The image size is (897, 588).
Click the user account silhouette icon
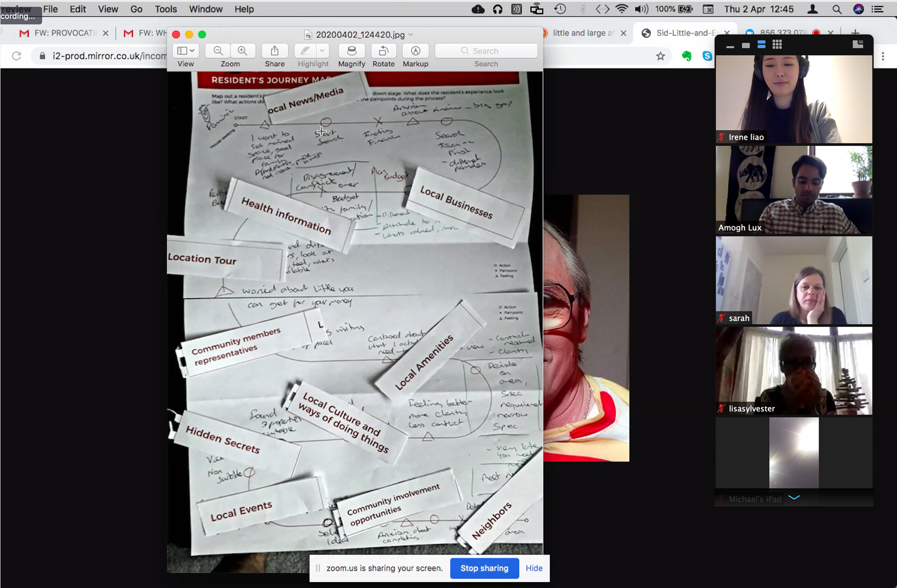(x=813, y=9)
